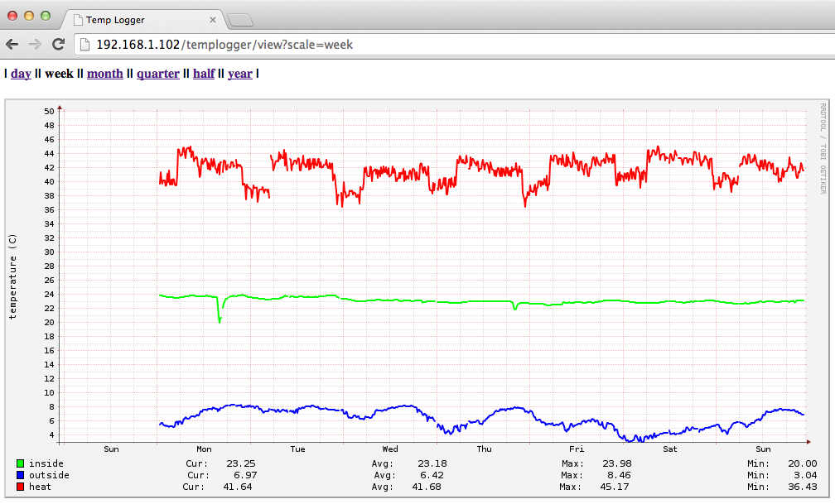Click the browser back navigation arrow
Image resolution: width=835 pixels, height=504 pixels.
12,45
